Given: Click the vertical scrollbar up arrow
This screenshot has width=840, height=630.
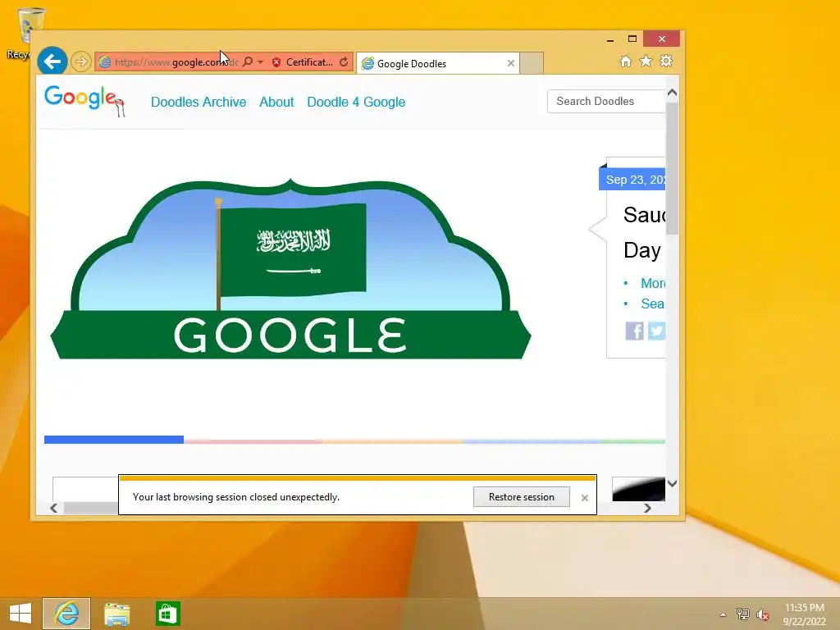Looking at the screenshot, I should tap(673, 93).
